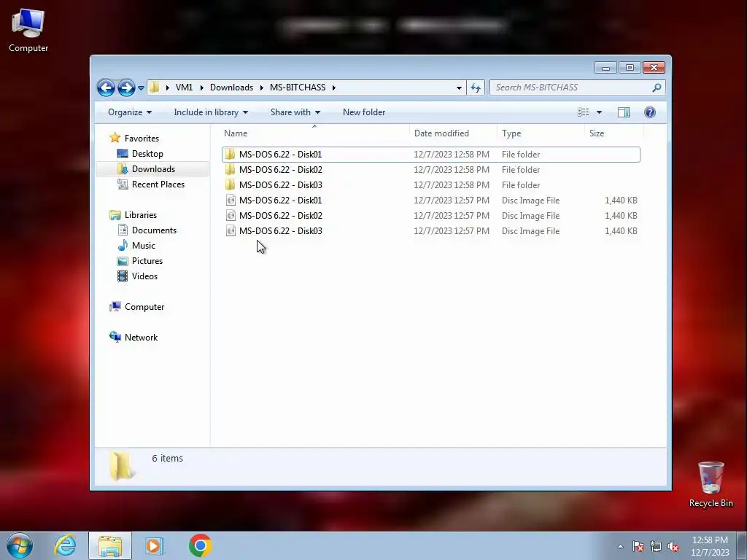Sort by the Type column header

point(541,133)
